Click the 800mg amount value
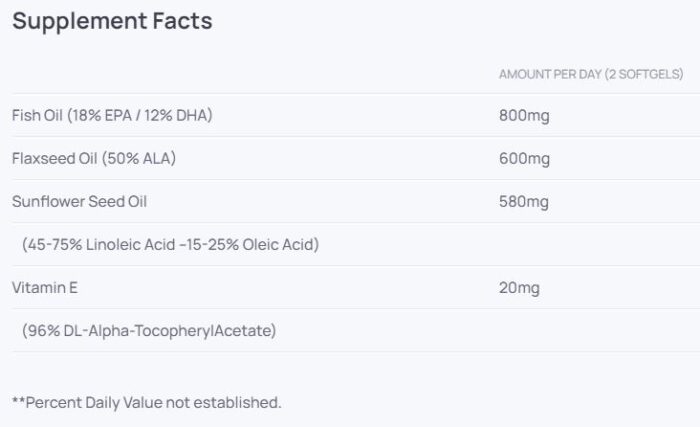The width and height of the screenshot is (700, 427). point(524,115)
